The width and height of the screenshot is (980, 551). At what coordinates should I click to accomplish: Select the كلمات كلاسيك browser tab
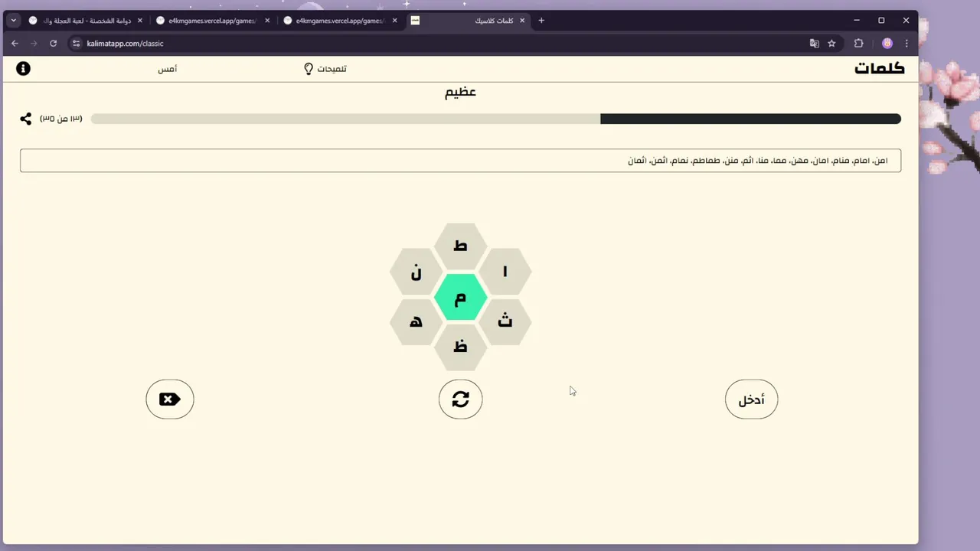467,21
